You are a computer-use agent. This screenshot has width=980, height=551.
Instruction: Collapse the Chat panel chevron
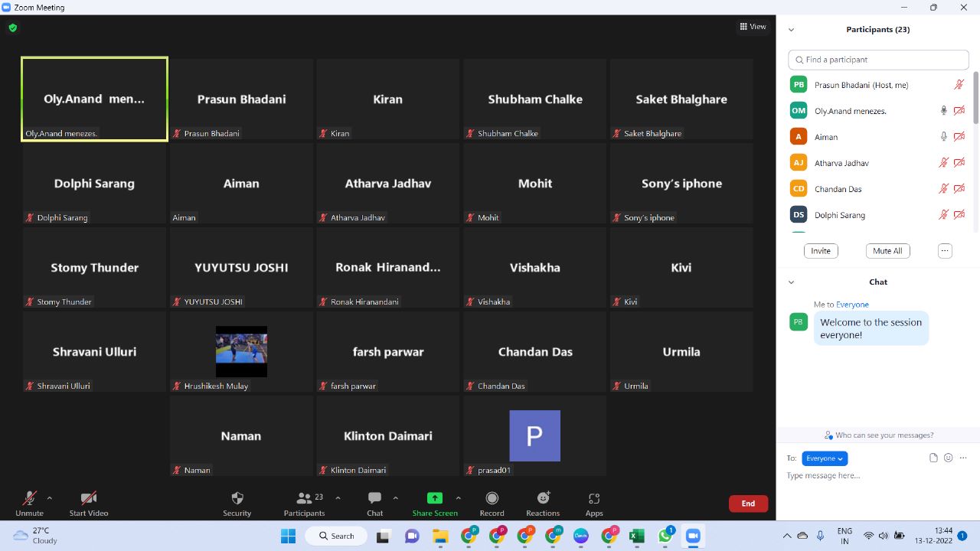791,282
